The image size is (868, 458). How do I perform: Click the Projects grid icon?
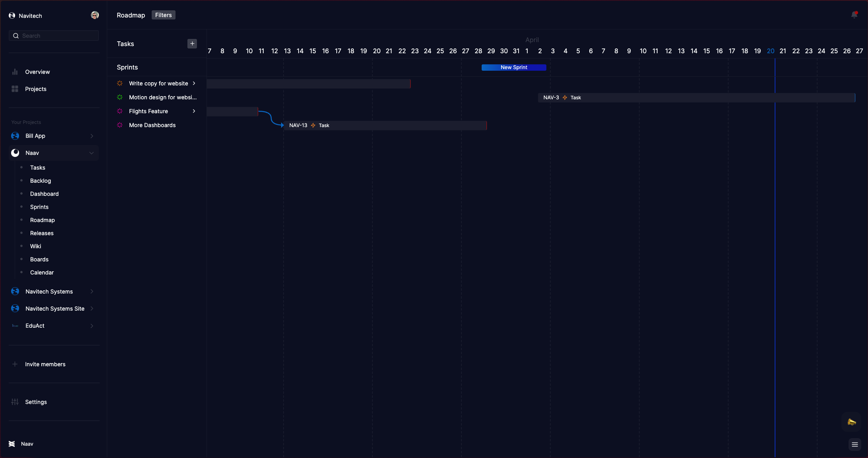[15, 89]
